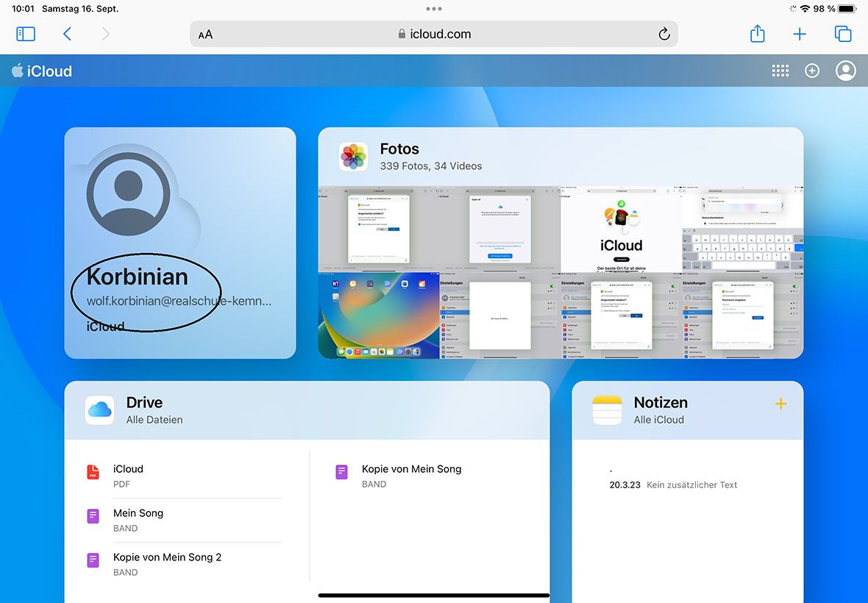This screenshot has width=868, height=603.
Task: Open the Safari share sheet
Action: pyautogui.click(x=757, y=34)
